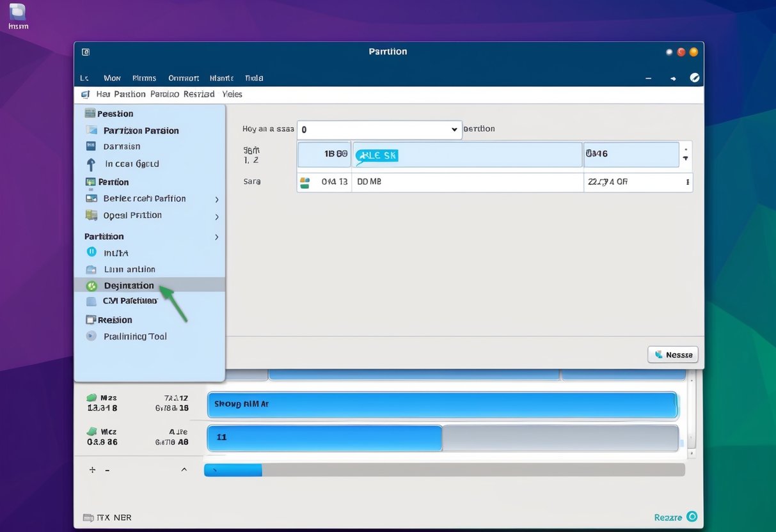776x532 pixels.
Task: Select the Showp RIM Ar partition bar
Action: coord(441,404)
